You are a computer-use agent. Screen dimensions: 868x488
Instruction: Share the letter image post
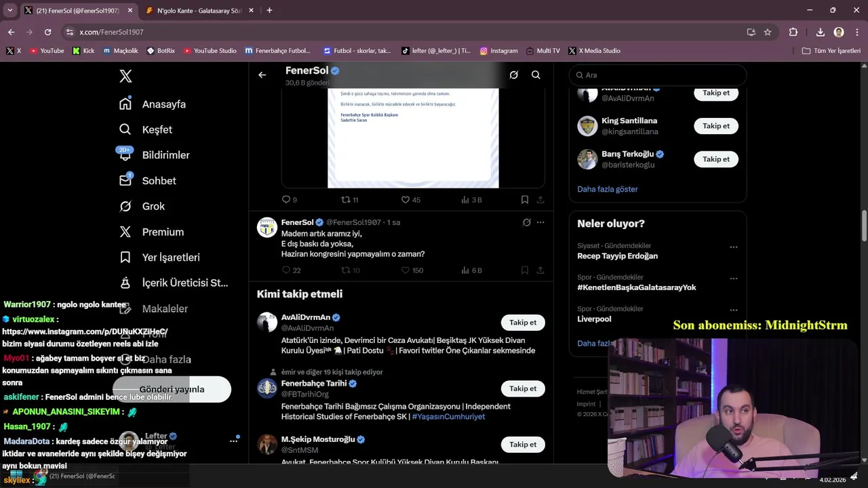point(540,200)
